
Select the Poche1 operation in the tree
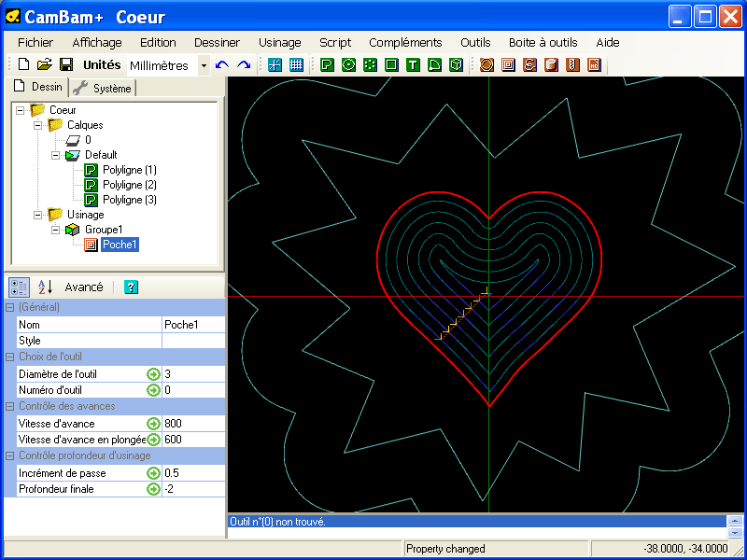tap(120, 245)
